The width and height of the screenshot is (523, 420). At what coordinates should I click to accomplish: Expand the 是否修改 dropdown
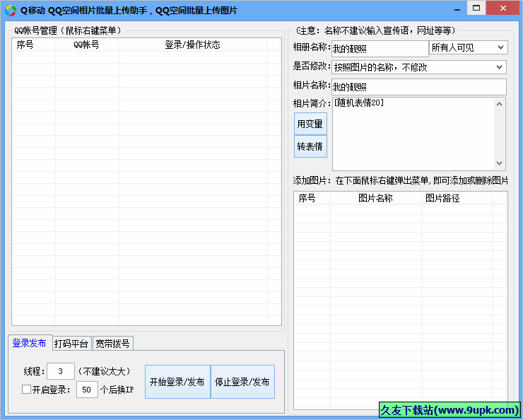pyautogui.click(x=419, y=67)
